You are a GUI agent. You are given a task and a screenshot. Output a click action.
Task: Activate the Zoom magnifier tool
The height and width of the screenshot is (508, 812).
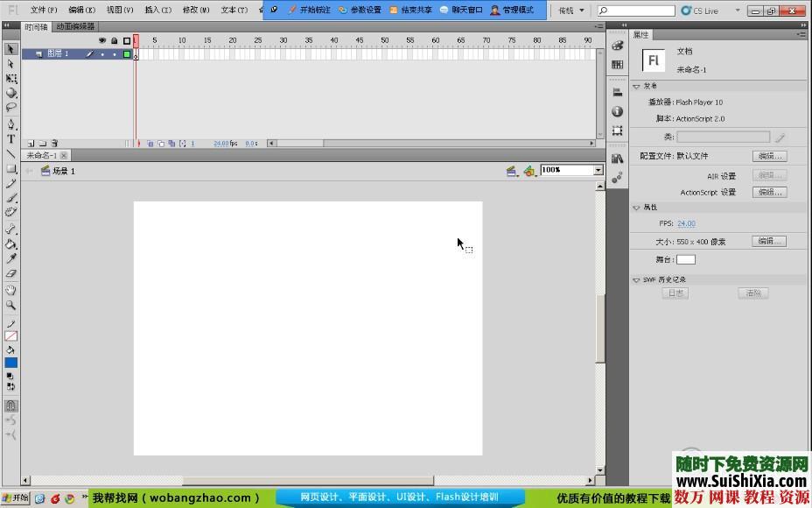[x=11, y=305]
